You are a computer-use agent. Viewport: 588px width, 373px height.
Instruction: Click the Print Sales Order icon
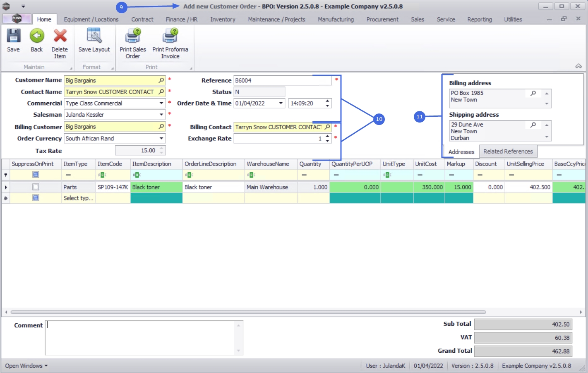coord(133,36)
